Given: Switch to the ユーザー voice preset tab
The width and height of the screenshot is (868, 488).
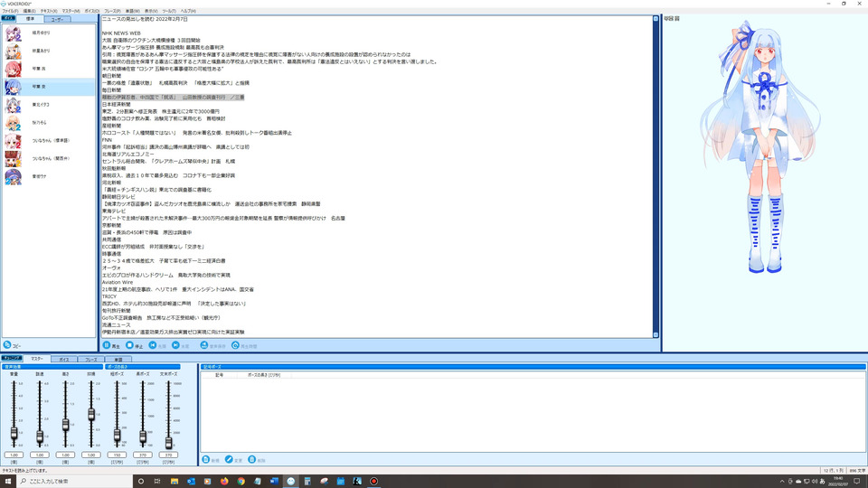Looking at the screenshot, I should pyautogui.click(x=57, y=19).
